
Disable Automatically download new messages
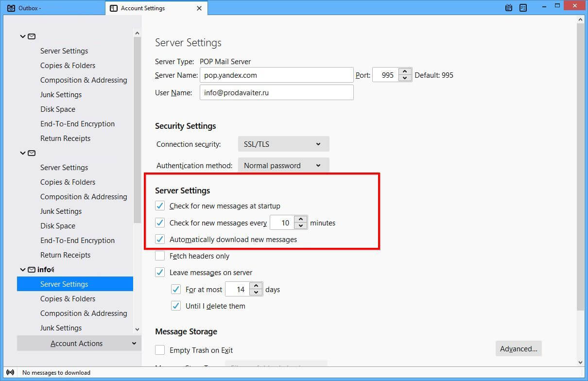tap(160, 239)
